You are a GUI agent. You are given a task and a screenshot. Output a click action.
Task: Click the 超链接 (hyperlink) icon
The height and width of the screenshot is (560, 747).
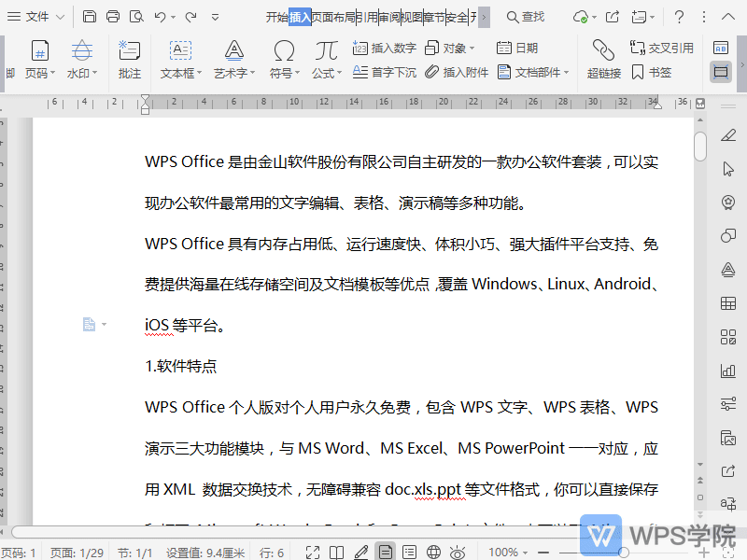(x=603, y=58)
